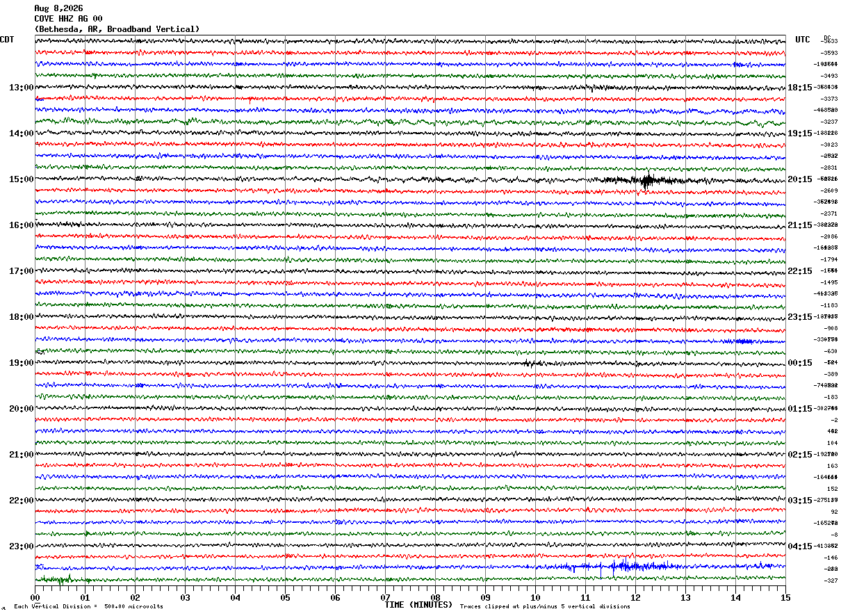Image resolution: width=841 pixels, height=616 pixels.
Task: Click the UTC timezone header
Action: 803,40
